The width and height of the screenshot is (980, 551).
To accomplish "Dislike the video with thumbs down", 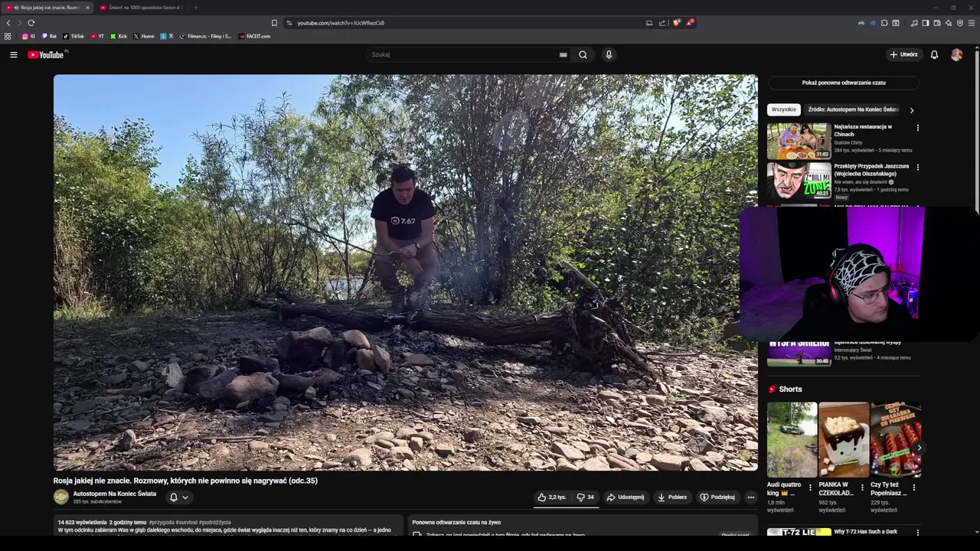I will click(586, 497).
